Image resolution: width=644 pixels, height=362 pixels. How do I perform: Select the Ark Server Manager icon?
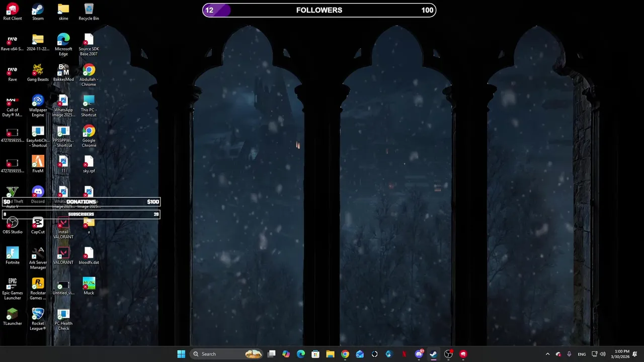click(38, 258)
